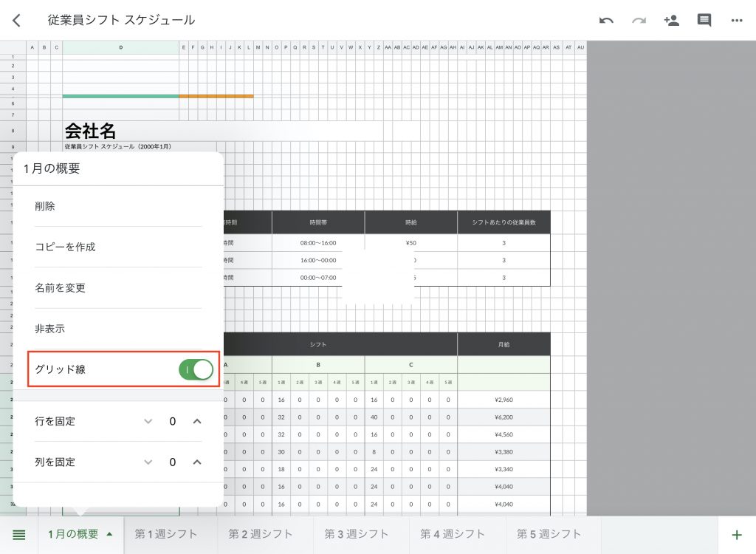Tap the back arrow icon
This screenshot has height=554, width=756.
click(x=16, y=21)
